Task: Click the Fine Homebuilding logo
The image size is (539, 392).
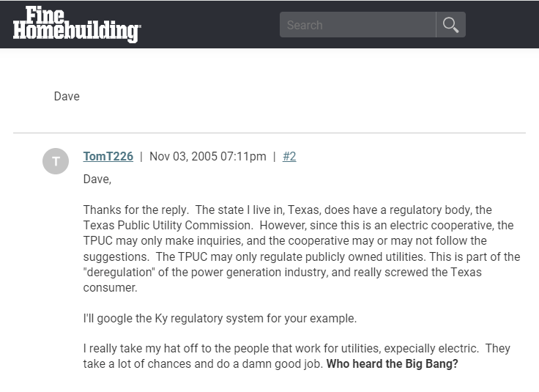Action: click(x=76, y=24)
